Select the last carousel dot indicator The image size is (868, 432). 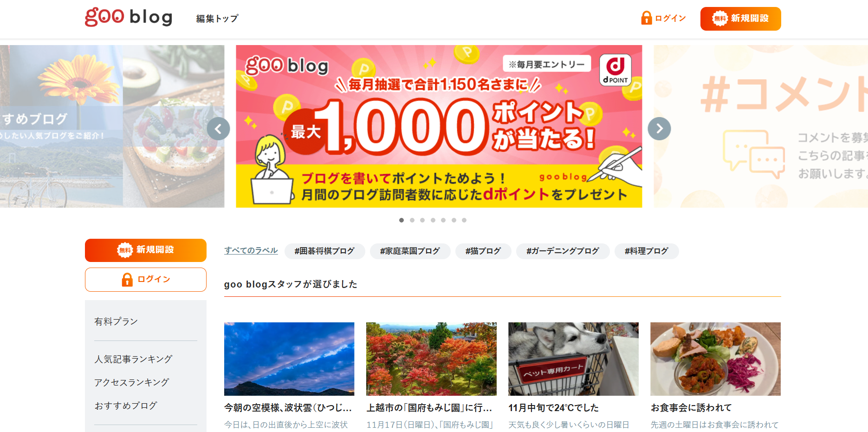click(464, 220)
